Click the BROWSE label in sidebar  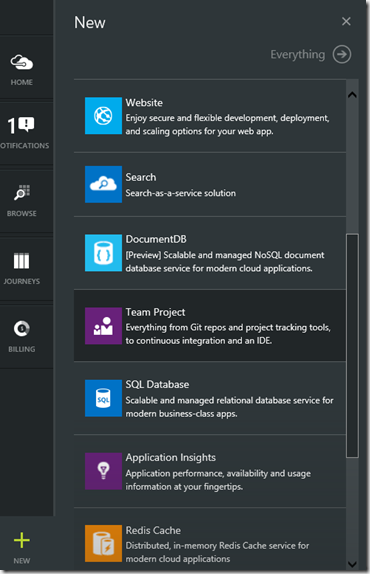tap(22, 213)
